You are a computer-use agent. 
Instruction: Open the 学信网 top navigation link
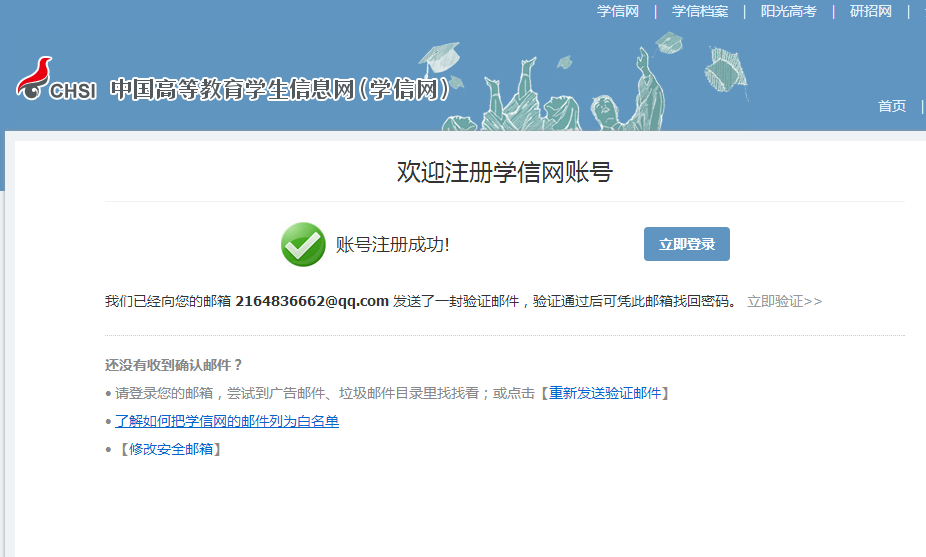(618, 11)
